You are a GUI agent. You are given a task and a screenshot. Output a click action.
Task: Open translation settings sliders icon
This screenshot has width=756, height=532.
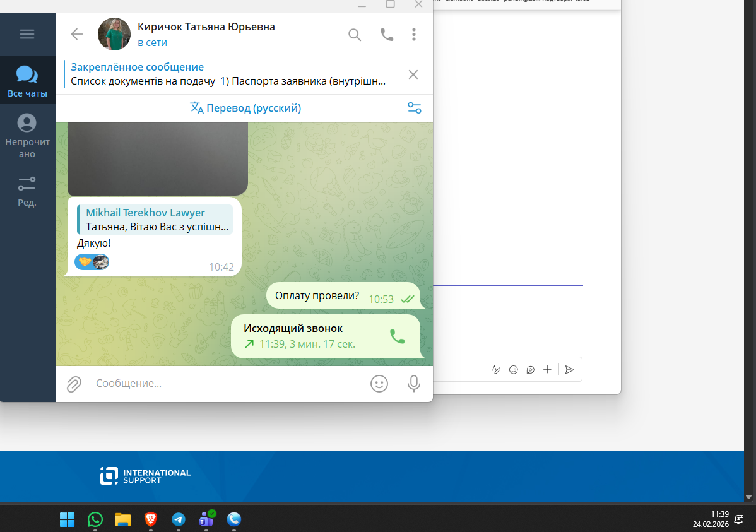click(415, 108)
